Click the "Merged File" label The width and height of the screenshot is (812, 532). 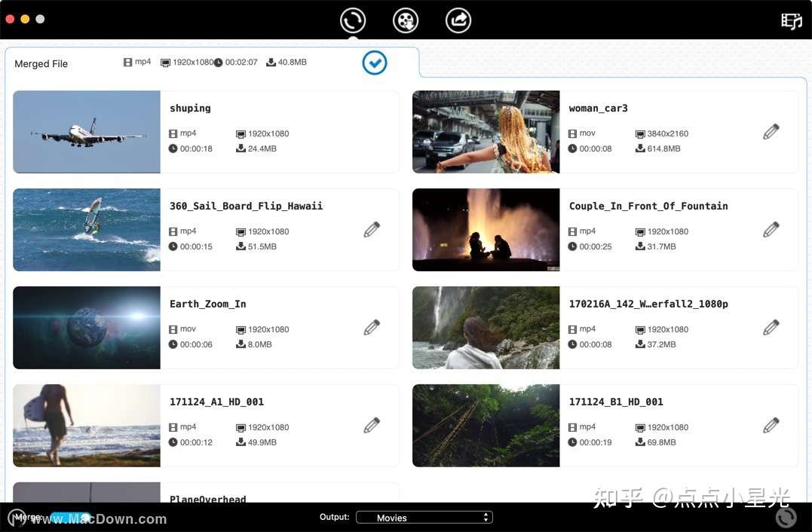point(41,63)
